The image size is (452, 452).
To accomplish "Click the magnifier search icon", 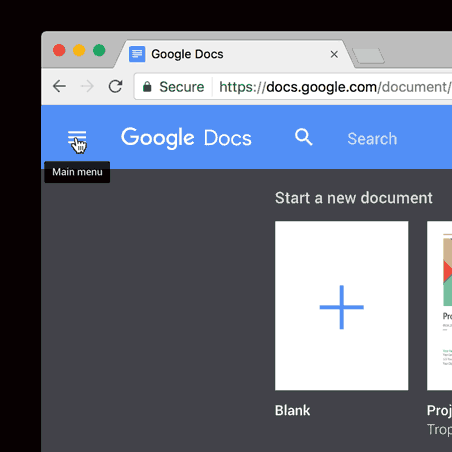I will click(304, 137).
